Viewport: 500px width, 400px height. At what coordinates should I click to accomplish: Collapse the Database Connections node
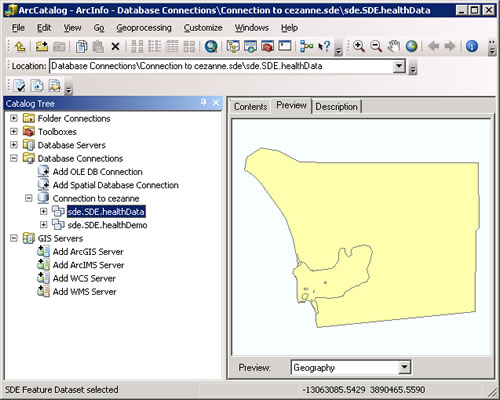tap(14, 158)
